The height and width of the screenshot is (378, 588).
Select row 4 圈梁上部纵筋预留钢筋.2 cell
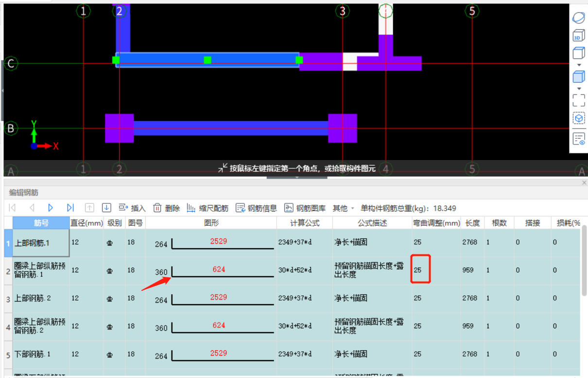pyautogui.click(x=41, y=326)
